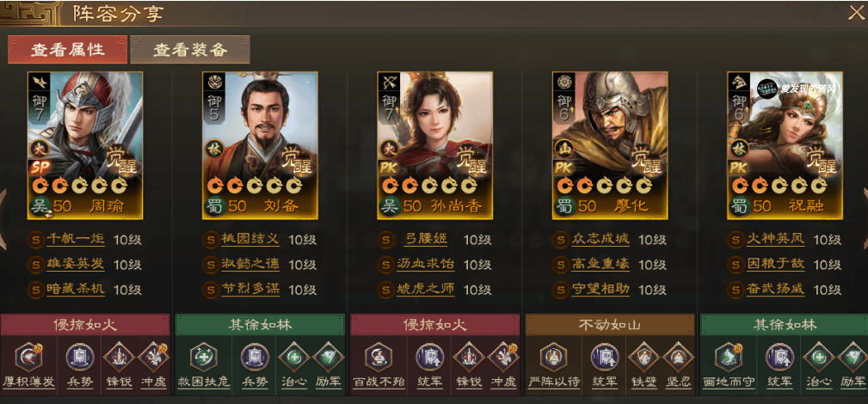View the 火神英风 skill details
Image resolution: width=868 pixels, height=404 pixels.
[775, 240]
